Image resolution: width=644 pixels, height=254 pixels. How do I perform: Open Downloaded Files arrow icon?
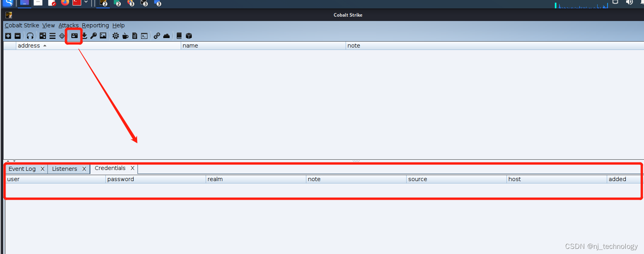[x=84, y=36]
